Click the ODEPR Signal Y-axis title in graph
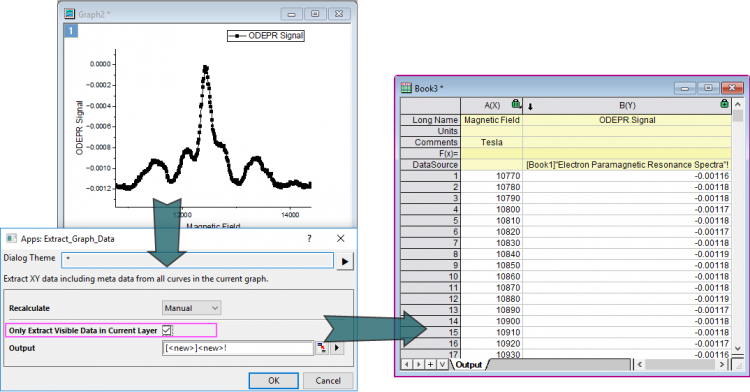Viewport: 750px width, 392px height. click(x=79, y=128)
